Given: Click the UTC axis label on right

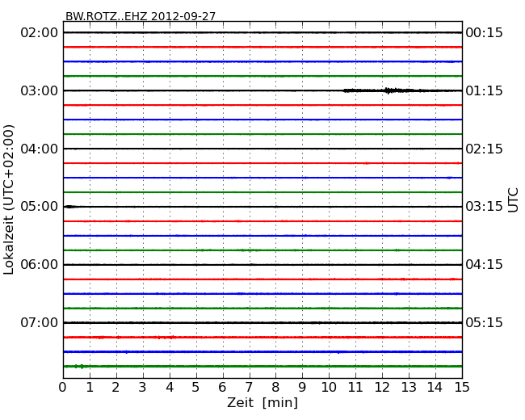Looking at the screenshot, I should tap(513, 200).
